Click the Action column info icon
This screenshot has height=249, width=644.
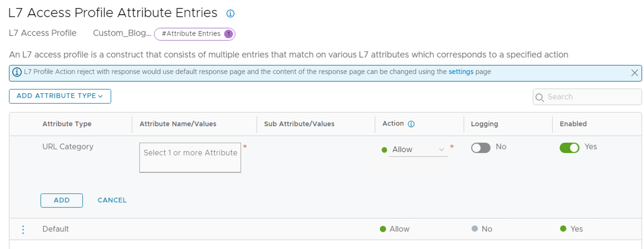coord(411,124)
